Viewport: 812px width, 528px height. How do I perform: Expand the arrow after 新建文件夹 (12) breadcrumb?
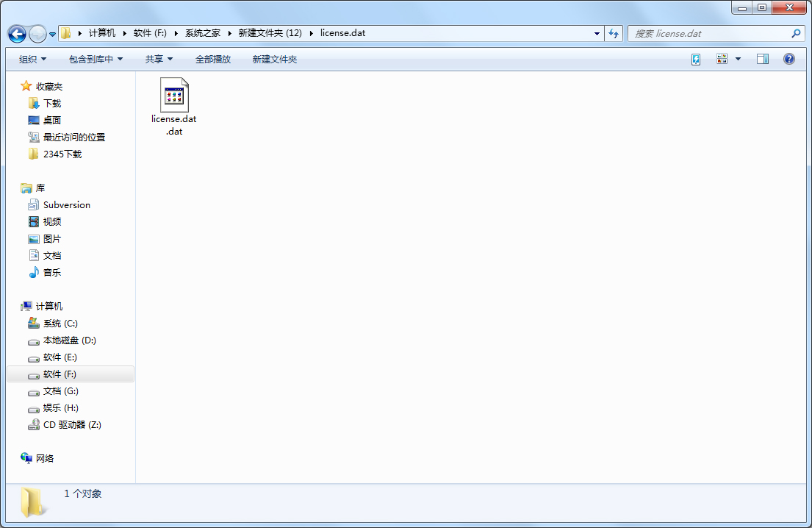point(312,33)
